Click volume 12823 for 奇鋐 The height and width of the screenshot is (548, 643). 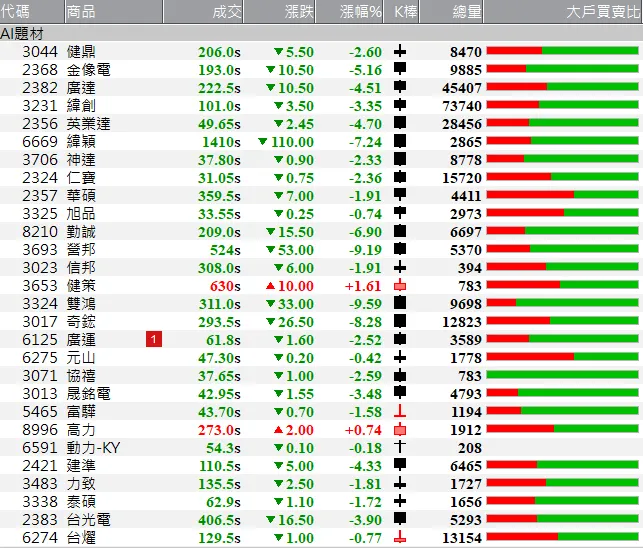(x=462, y=322)
